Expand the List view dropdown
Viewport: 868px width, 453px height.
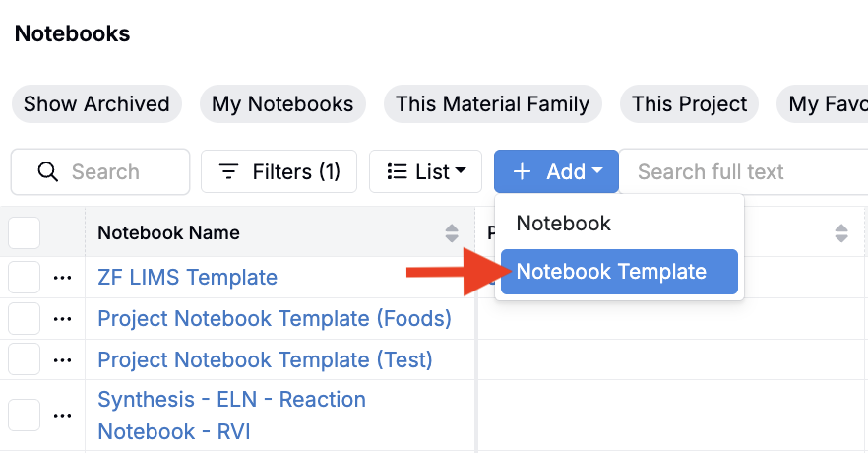click(x=425, y=172)
